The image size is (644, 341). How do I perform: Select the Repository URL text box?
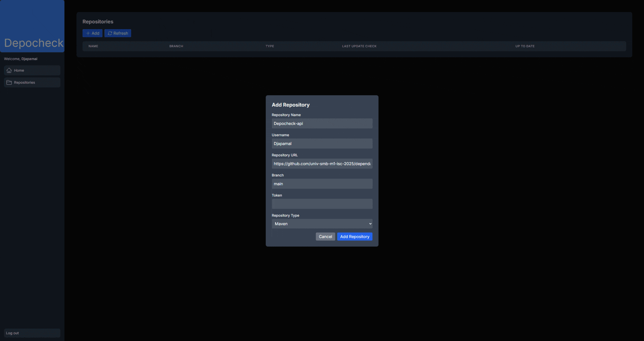coord(322,164)
